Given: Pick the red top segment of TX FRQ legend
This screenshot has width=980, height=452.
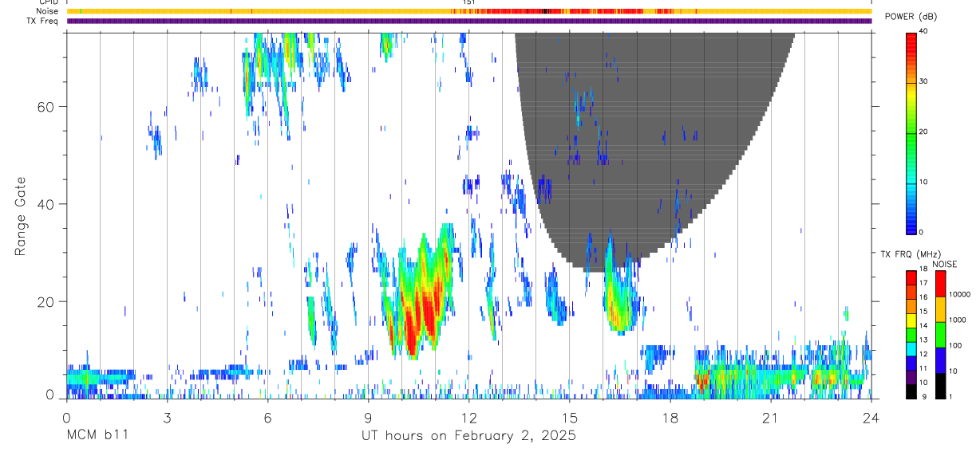Looking at the screenshot, I should click(911, 277).
